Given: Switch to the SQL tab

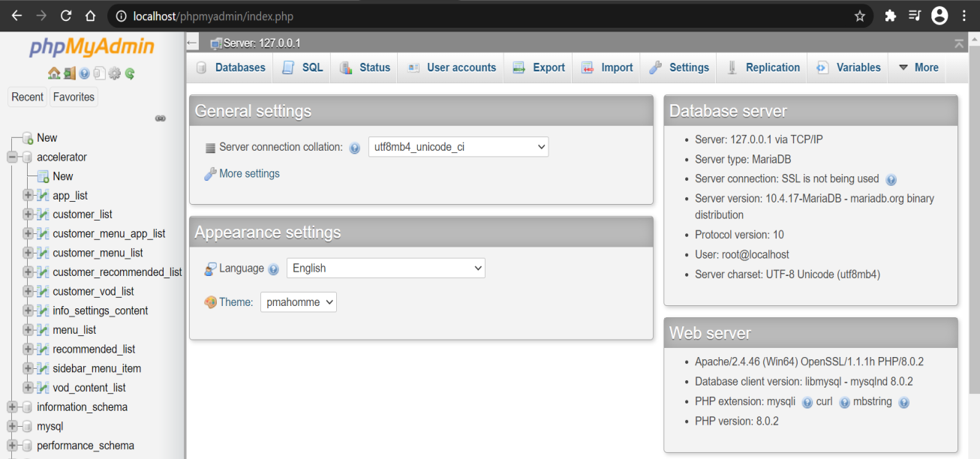Looking at the screenshot, I should (303, 67).
